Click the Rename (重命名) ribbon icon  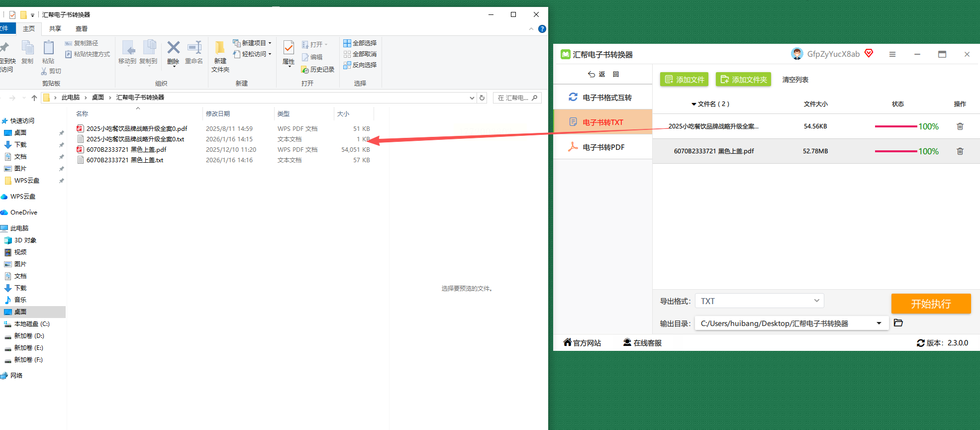(194, 53)
